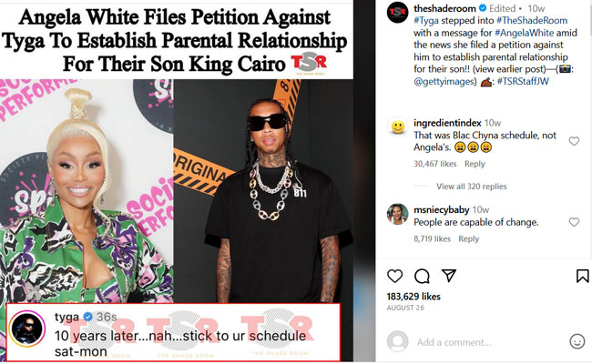Like ingredientindex's comment heart
The width and height of the screenshot is (592, 364).
574,141
